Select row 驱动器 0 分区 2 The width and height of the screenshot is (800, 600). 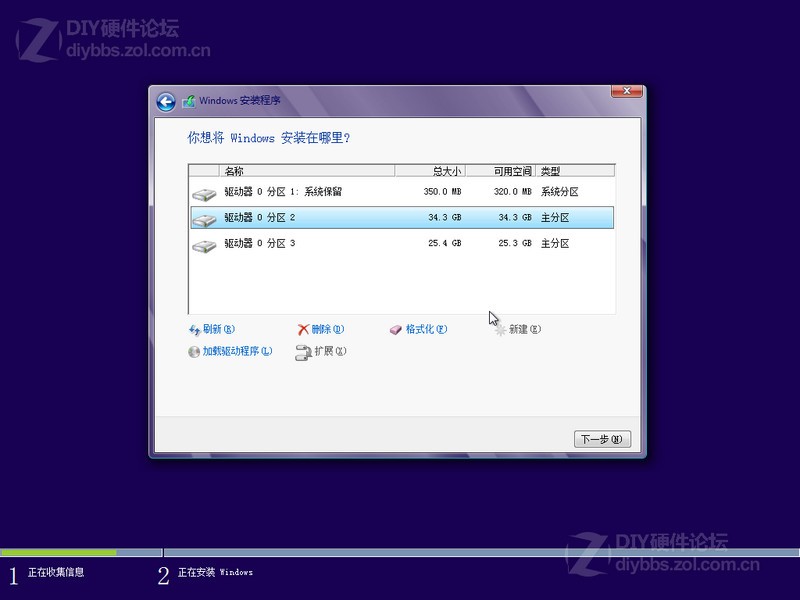click(x=402, y=217)
